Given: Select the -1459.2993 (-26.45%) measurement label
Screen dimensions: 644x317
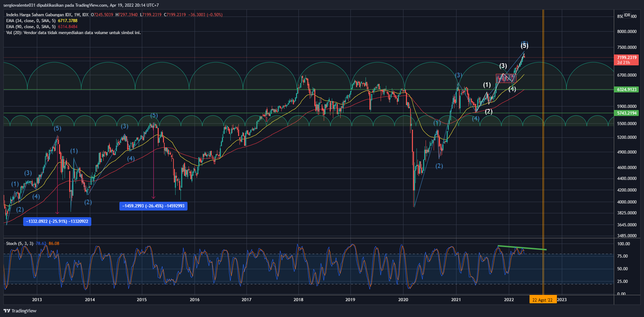Looking at the screenshot, I should (x=153, y=206).
